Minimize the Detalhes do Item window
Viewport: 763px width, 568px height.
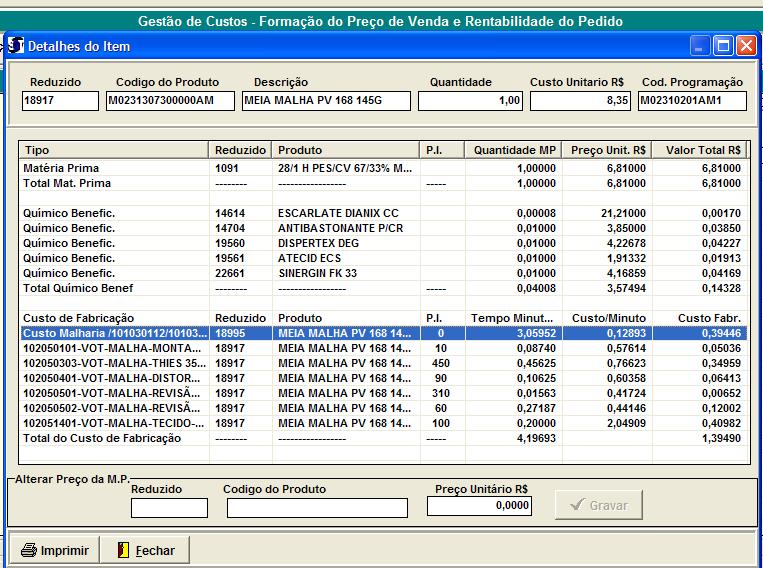coord(701,45)
